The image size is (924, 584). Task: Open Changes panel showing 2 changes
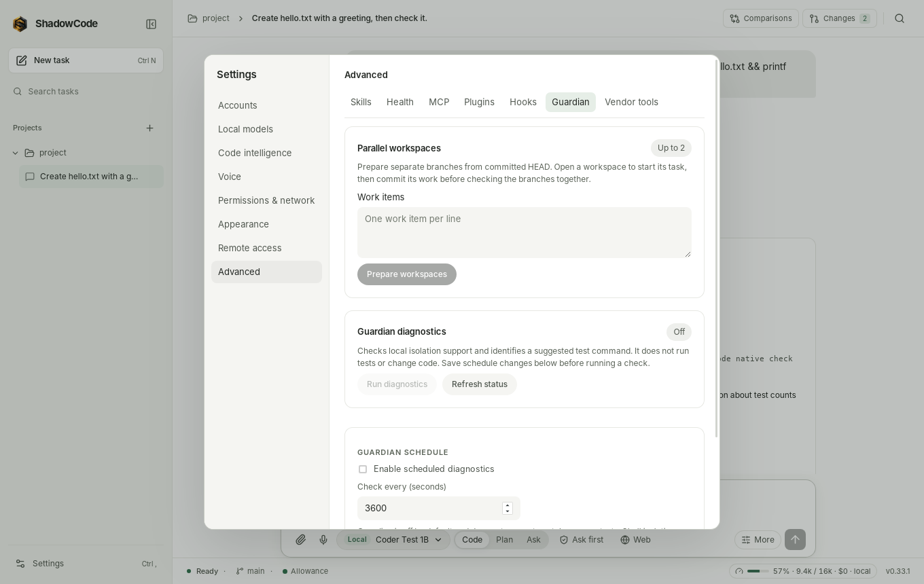click(x=840, y=18)
